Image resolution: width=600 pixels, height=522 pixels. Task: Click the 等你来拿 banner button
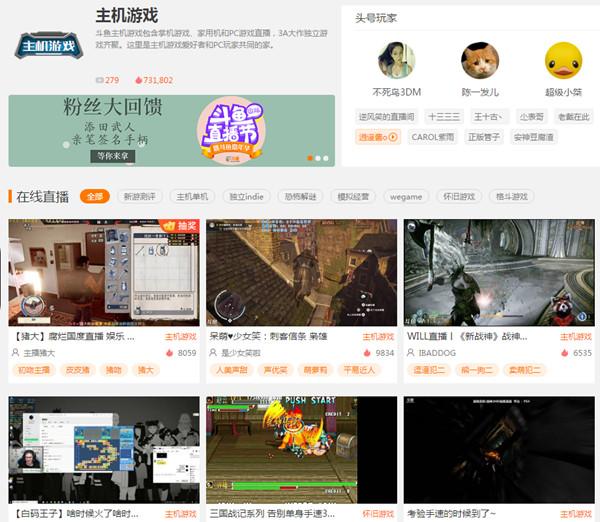(112, 156)
